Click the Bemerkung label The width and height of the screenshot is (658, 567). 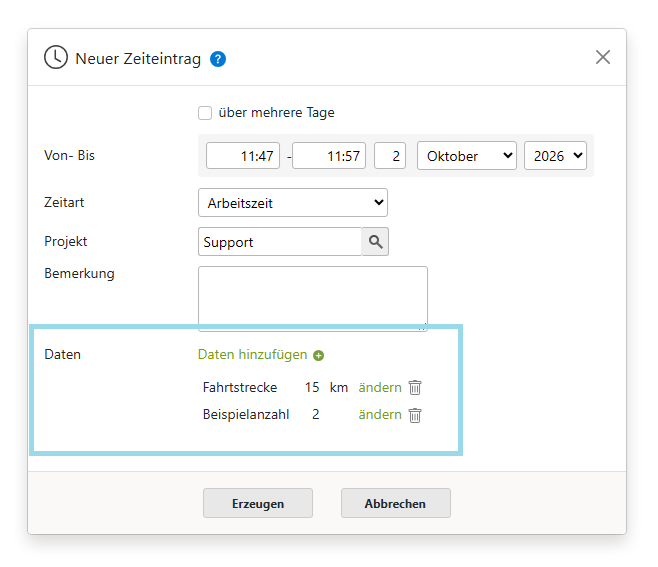click(79, 274)
